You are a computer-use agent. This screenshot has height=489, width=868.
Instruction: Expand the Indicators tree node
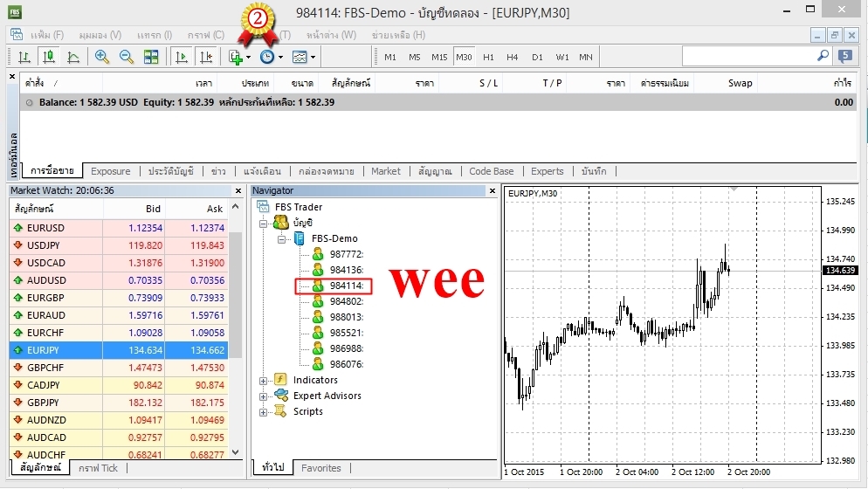(264, 381)
